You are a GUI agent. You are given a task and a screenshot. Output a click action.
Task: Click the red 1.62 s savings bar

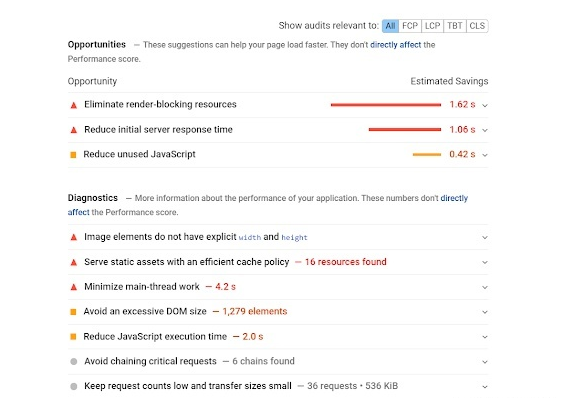386,105
